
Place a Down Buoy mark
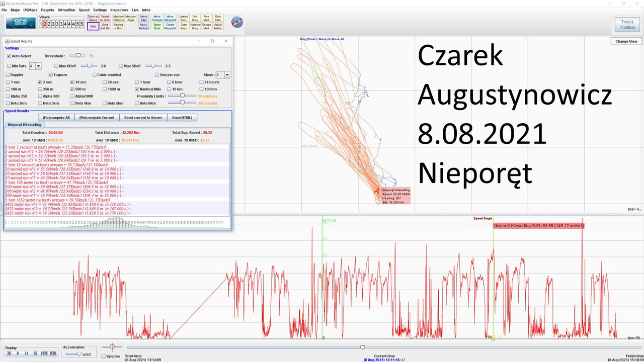coord(184,26)
